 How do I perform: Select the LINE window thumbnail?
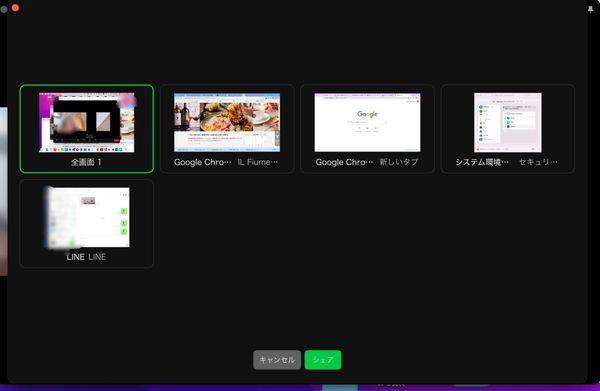click(x=87, y=223)
